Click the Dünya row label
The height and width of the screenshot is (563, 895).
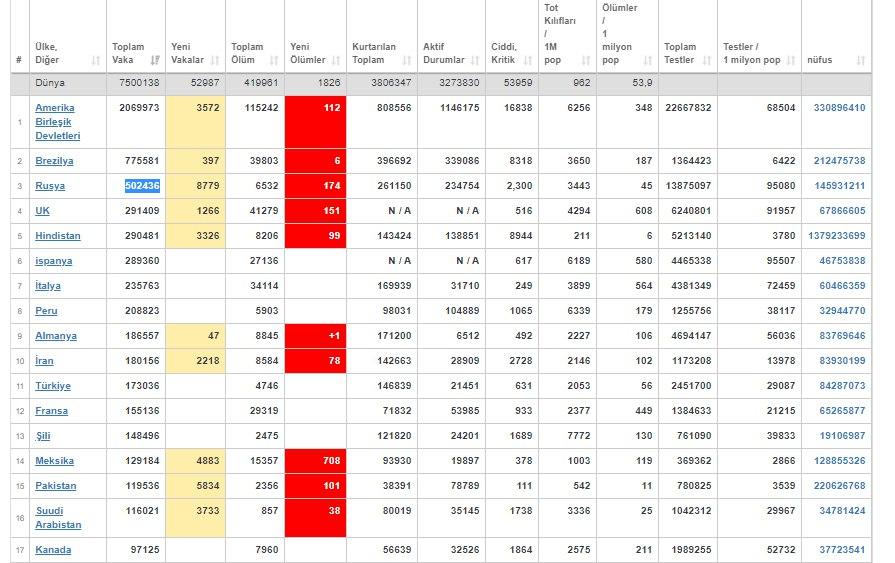coord(50,83)
